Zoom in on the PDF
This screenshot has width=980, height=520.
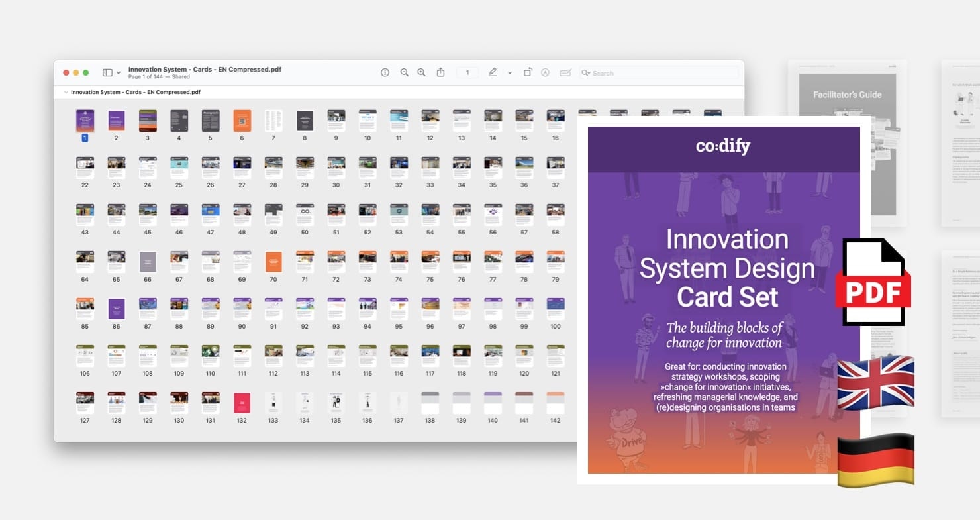click(x=421, y=72)
